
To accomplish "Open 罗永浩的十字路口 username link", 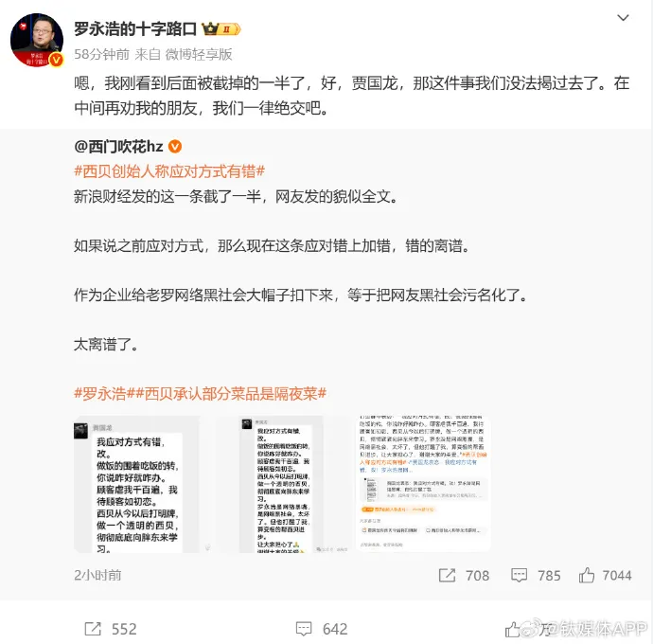I will coord(135,28).
